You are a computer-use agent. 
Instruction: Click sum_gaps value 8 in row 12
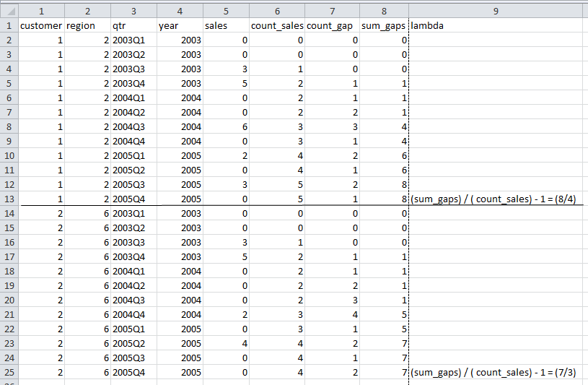[384, 185]
